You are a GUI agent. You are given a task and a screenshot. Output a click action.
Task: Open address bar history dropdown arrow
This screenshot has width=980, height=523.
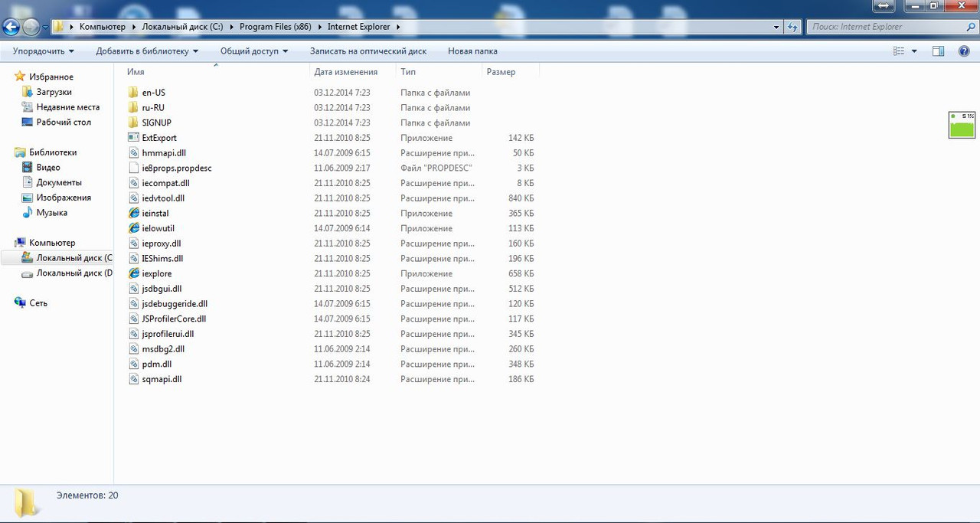tap(776, 27)
